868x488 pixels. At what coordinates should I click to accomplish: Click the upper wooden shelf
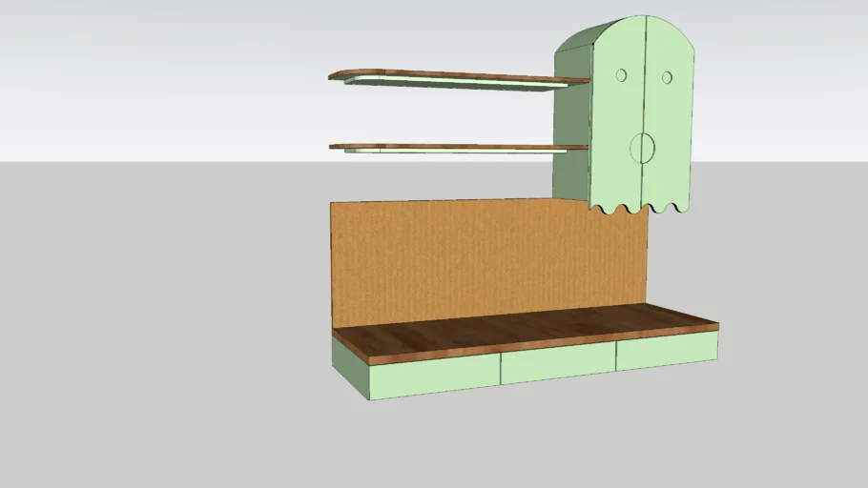(x=458, y=75)
